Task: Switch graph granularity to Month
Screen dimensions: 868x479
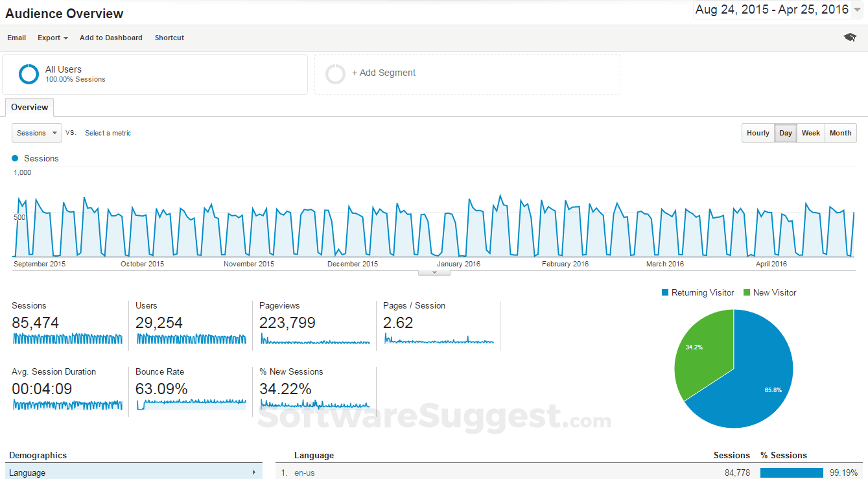Action: tap(840, 133)
